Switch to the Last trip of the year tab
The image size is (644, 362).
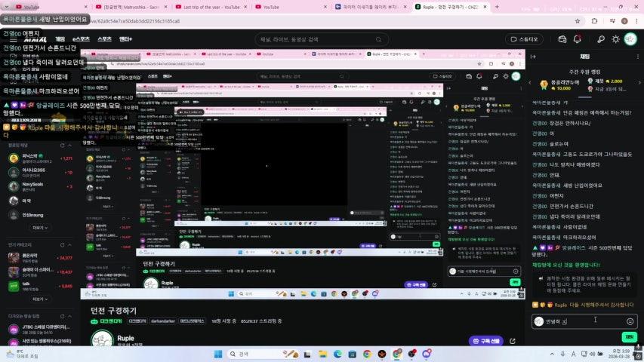click(x=211, y=7)
